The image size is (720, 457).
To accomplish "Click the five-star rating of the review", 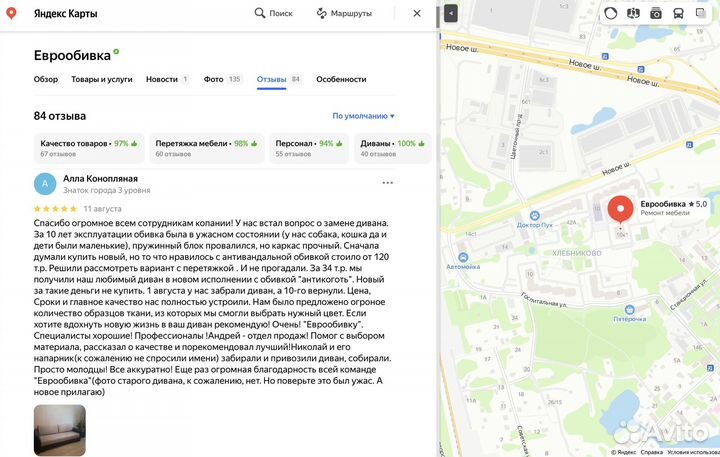I will click(x=55, y=209).
